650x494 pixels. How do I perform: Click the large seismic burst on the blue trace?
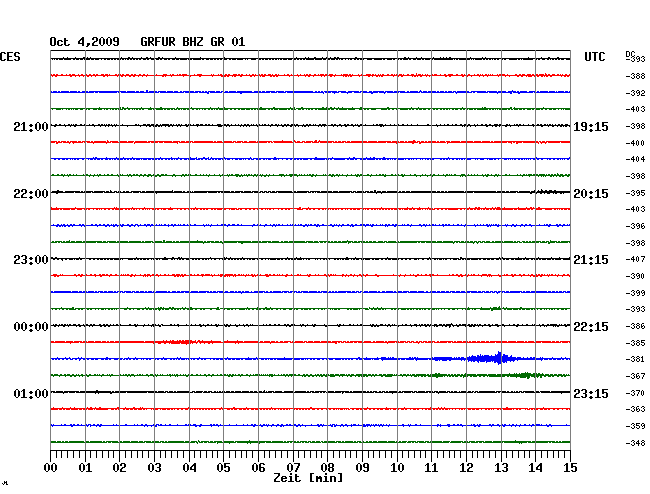[x=491, y=358]
